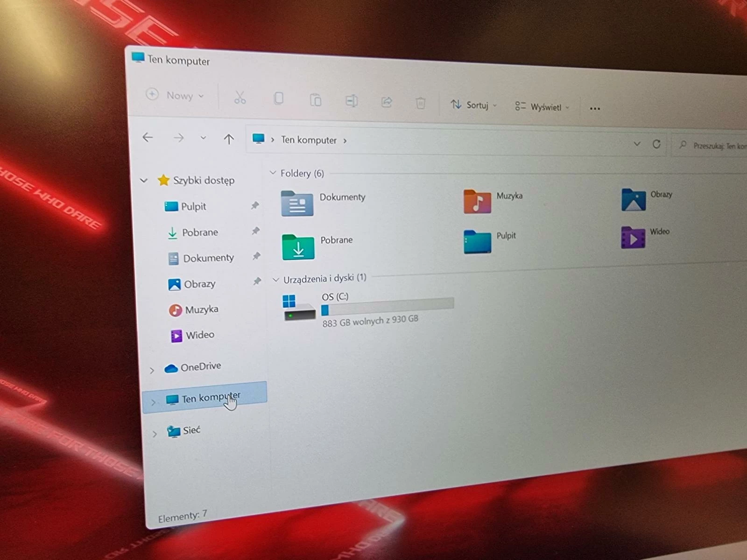747x560 pixels.
Task: Collapse the Foldery (6) group
Action: pyautogui.click(x=273, y=173)
